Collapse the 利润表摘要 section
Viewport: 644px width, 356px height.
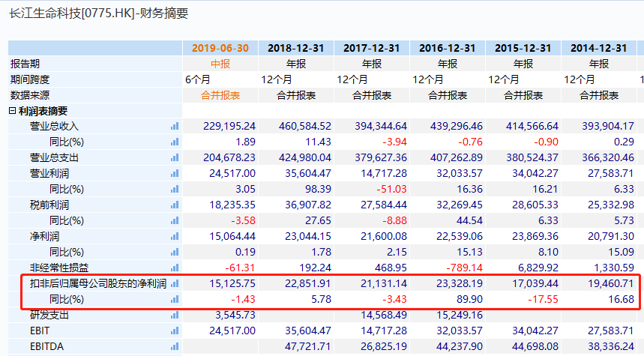coord(12,111)
